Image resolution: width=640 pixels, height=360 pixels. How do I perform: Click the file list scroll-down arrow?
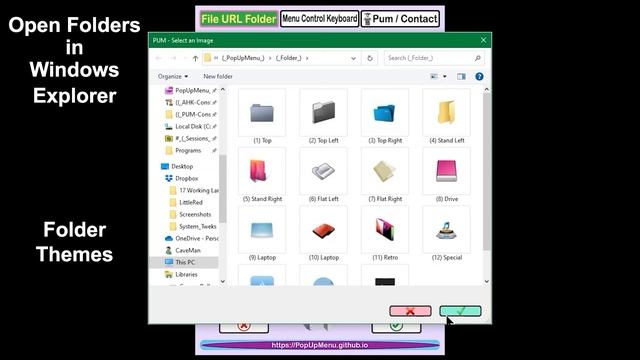[487, 281]
